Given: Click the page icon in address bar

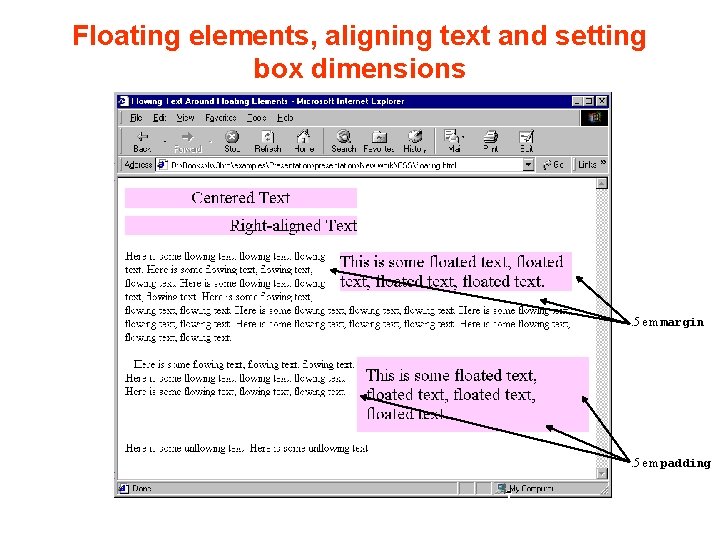Looking at the screenshot, I should [x=162, y=164].
